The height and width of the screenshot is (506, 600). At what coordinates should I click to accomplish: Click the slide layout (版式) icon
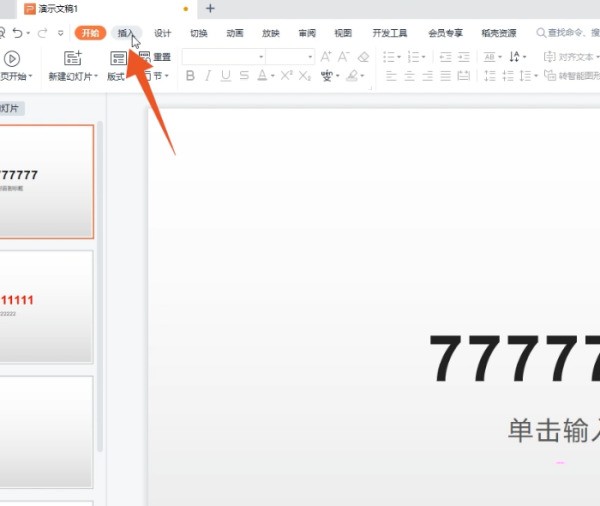coord(117,59)
